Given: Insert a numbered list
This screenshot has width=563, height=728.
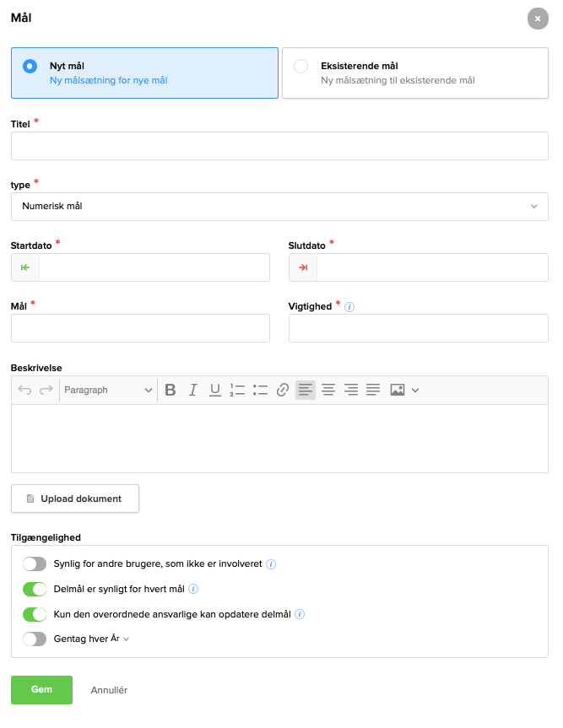Looking at the screenshot, I should pos(237,390).
